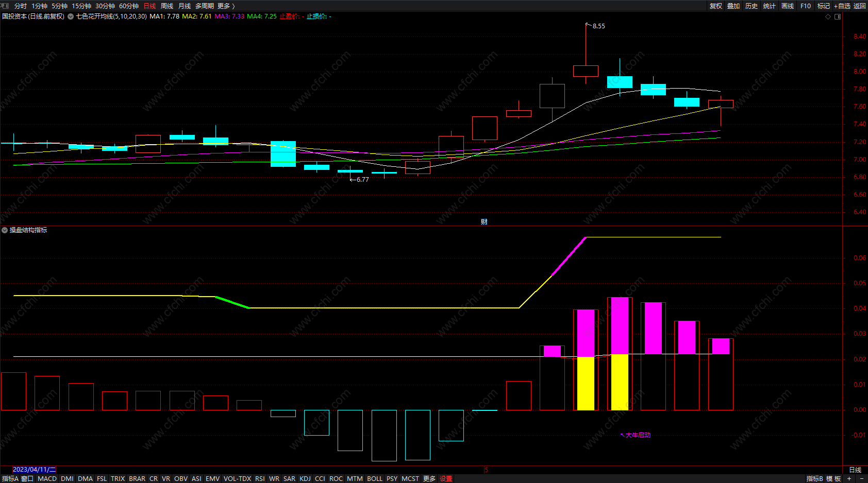Select the CR indicator
Screen dimensions: 868x483
tap(154, 478)
